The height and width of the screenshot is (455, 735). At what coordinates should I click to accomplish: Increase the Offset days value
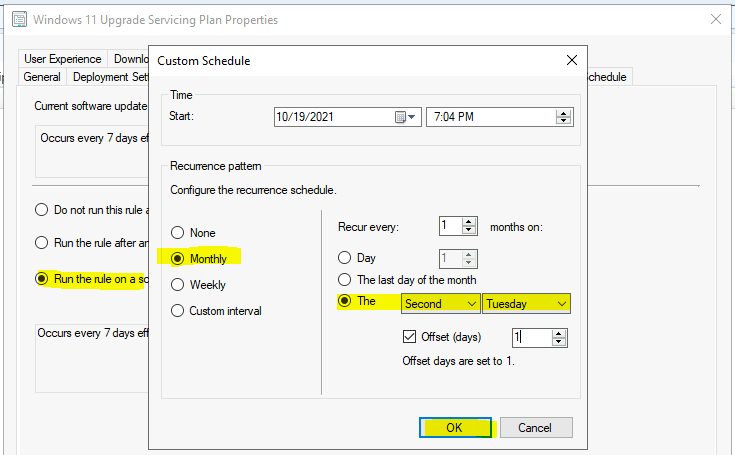click(x=559, y=334)
